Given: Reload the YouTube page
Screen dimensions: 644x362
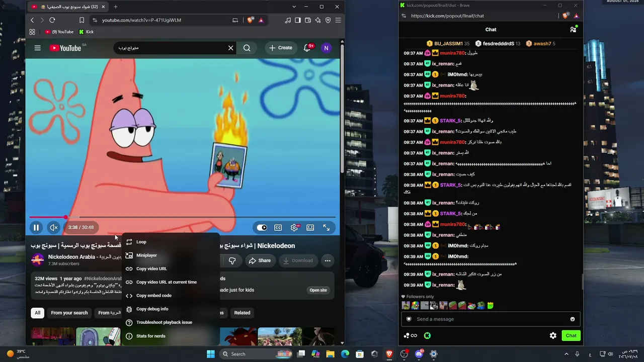Looking at the screenshot, I should 52,20.
